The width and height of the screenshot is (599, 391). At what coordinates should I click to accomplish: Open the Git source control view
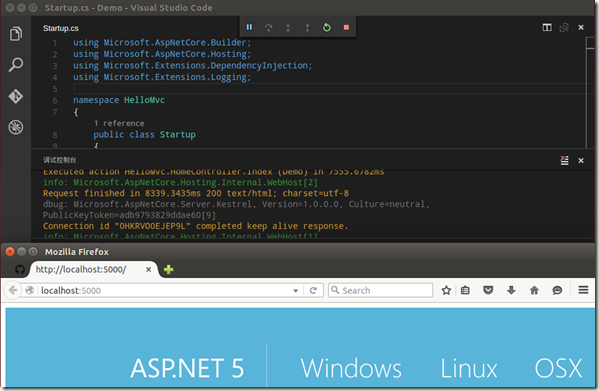[x=16, y=96]
